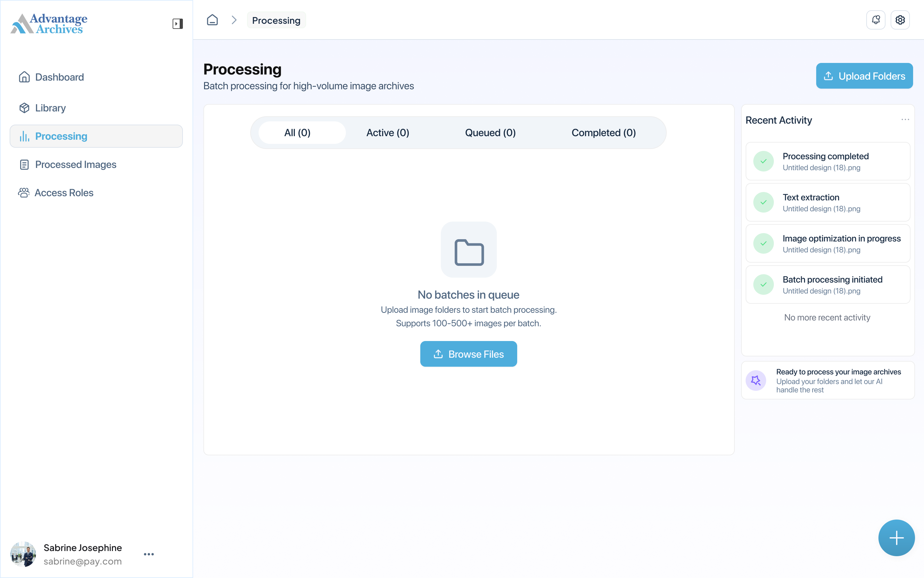Open the Processing completed activity entry
Screen dimensions: 924x578
pyautogui.click(x=828, y=161)
